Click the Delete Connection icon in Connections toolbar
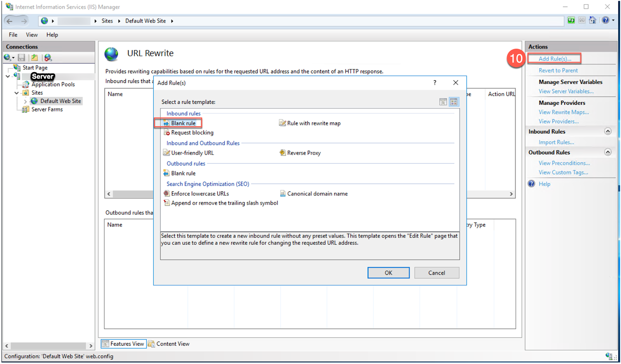This screenshot has height=364, width=621. point(48,57)
